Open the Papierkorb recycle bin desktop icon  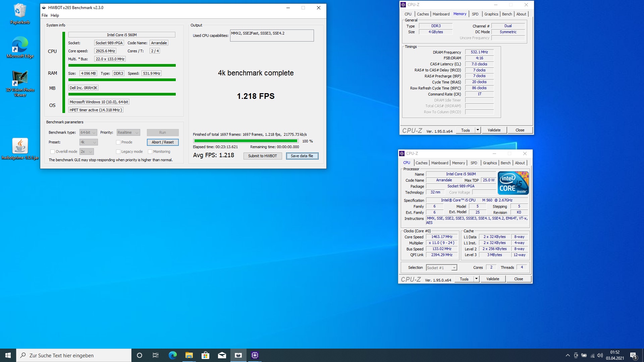pyautogui.click(x=20, y=14)
